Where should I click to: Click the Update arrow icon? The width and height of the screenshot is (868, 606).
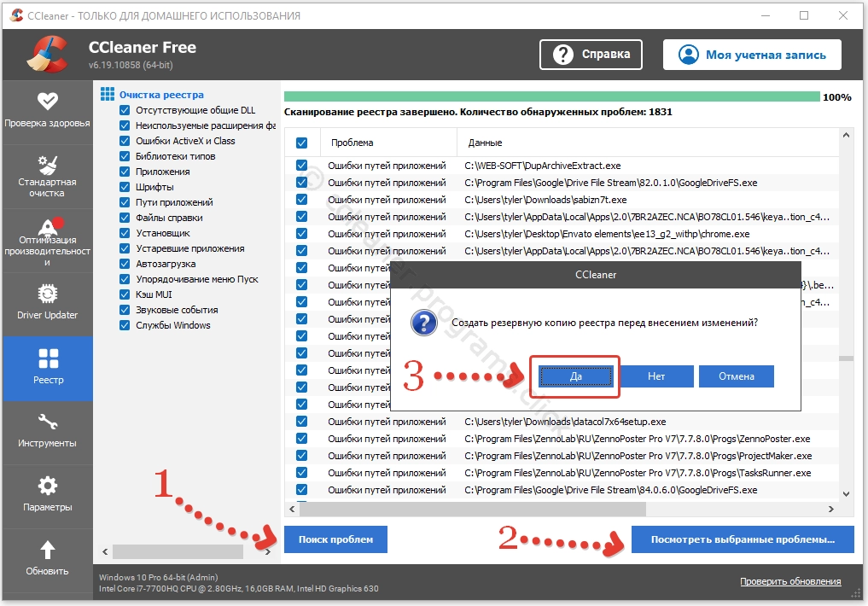click(48, 550)
